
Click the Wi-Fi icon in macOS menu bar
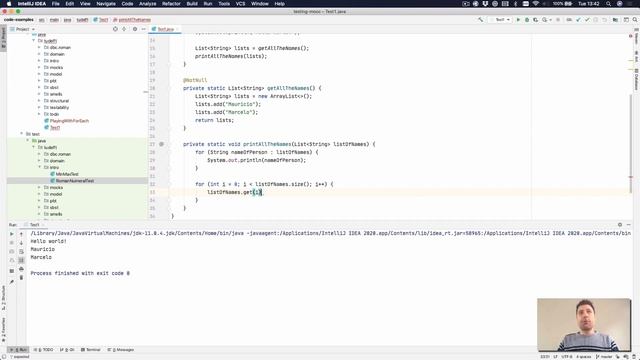(536, 4)
